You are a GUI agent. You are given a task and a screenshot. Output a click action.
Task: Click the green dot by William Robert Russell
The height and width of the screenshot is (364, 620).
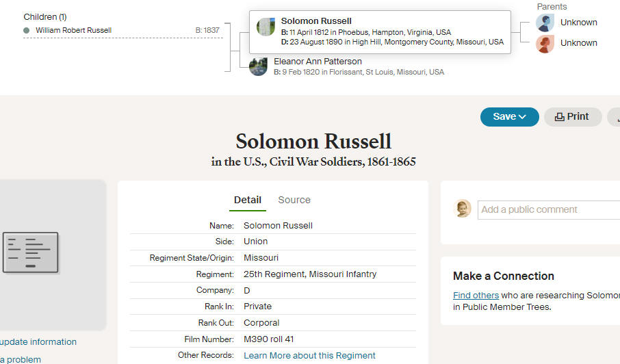pos(27,30)
